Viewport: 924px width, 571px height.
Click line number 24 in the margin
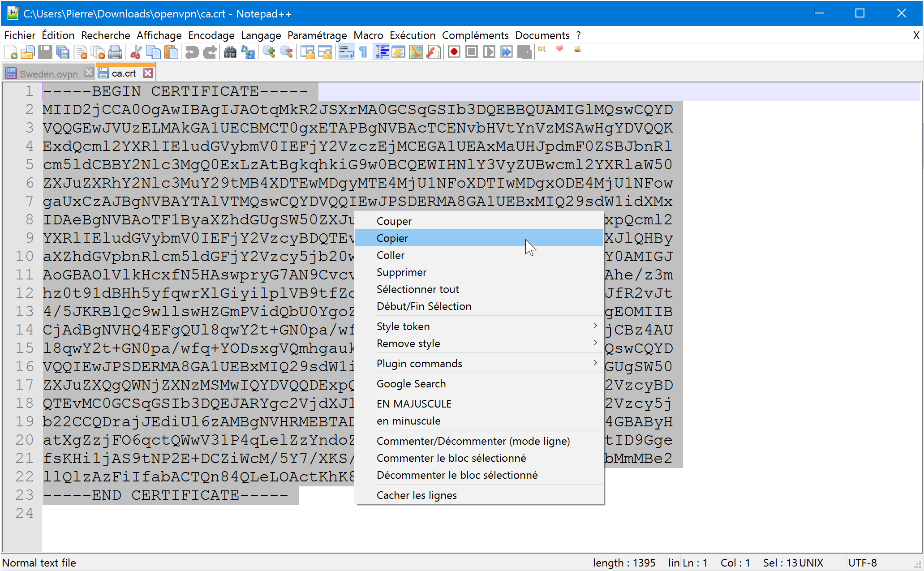(x=25, y=513)
